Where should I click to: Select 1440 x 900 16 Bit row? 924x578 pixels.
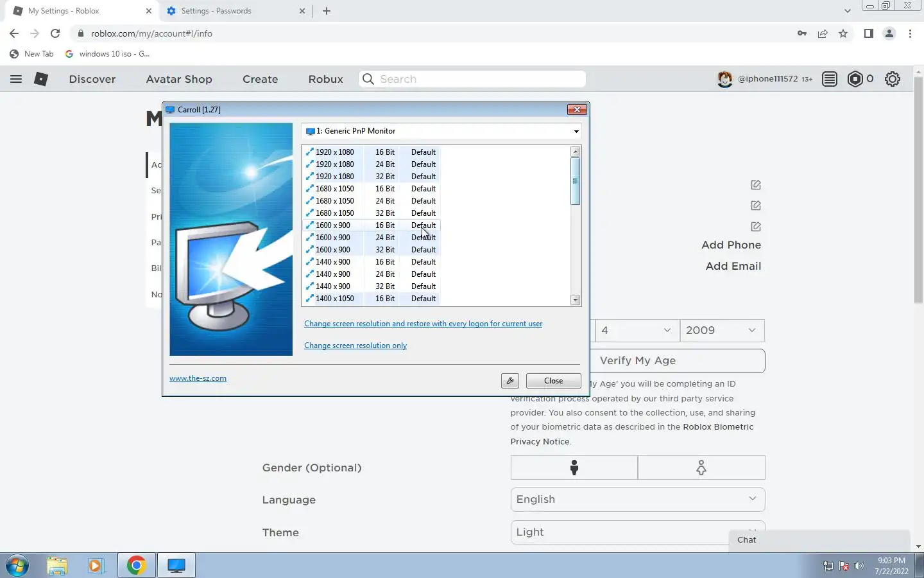tap(371, 262)
